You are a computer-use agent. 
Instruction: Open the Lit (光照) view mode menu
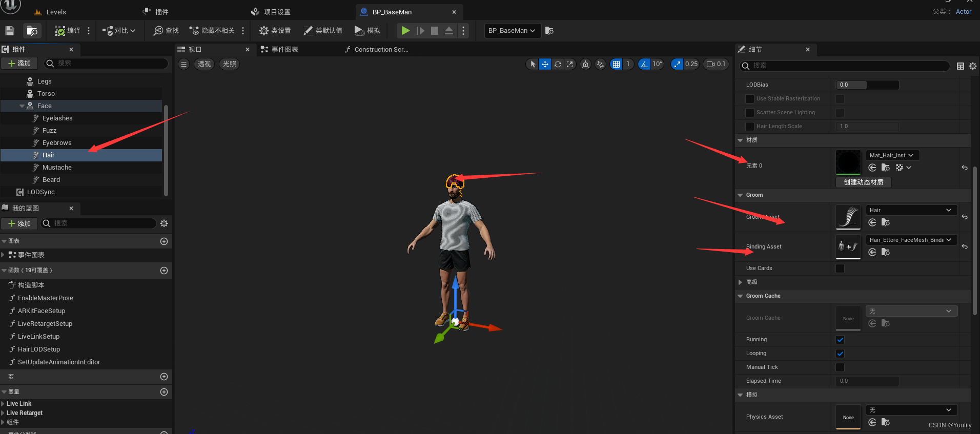[230, 64]
